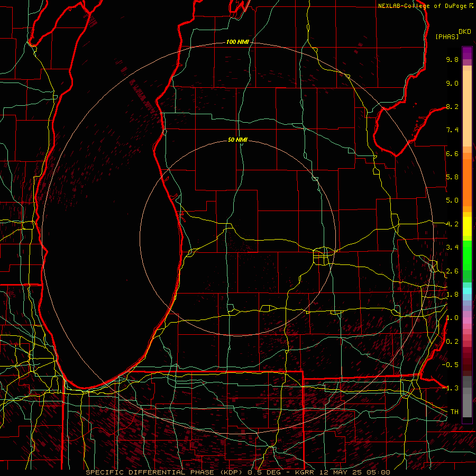Click the cyan segment of the color scale

467,290
